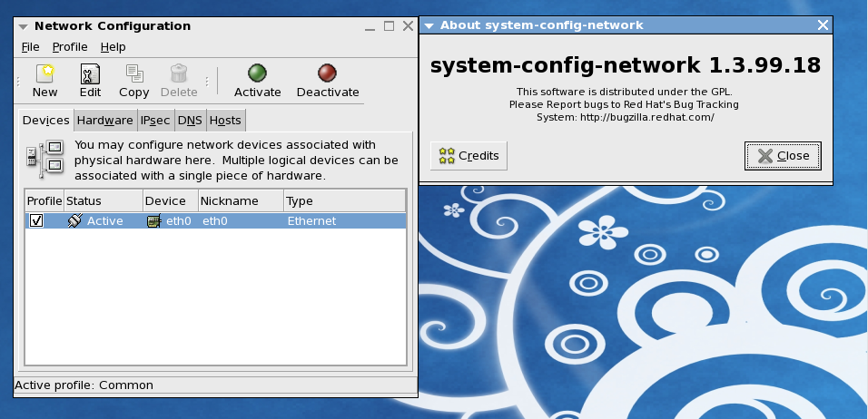Image resolution: width=868 pixels, height=419 pixels.
Task: Click the Edit device toolbar icon
Action: [90, 73]
